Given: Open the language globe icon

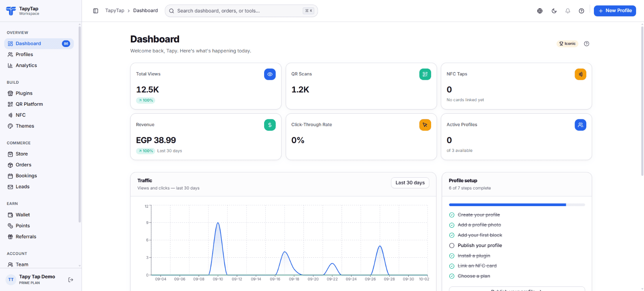Looking at the screenshot, I should 540,11.
